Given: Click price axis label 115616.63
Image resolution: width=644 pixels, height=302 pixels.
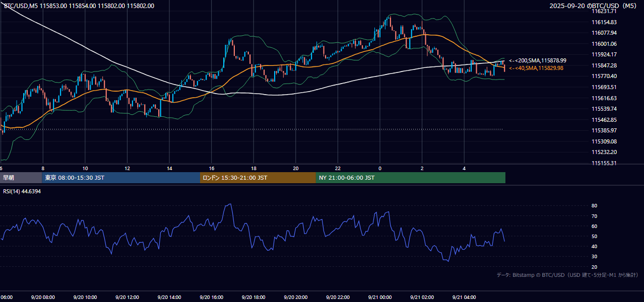Looking at the screenshot, I should [x=604, y=98].
